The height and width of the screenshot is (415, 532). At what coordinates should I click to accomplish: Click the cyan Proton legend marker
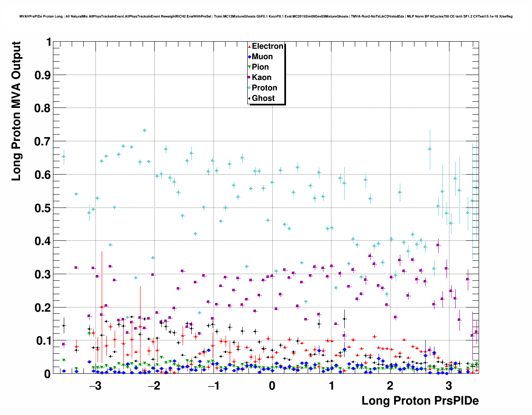[x=249, y=88]
